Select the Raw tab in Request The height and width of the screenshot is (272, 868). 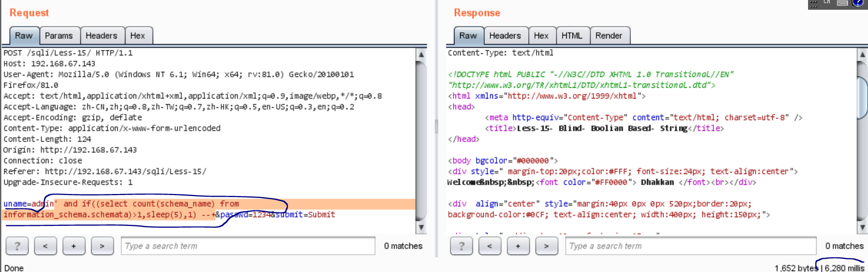pos(24,35)
